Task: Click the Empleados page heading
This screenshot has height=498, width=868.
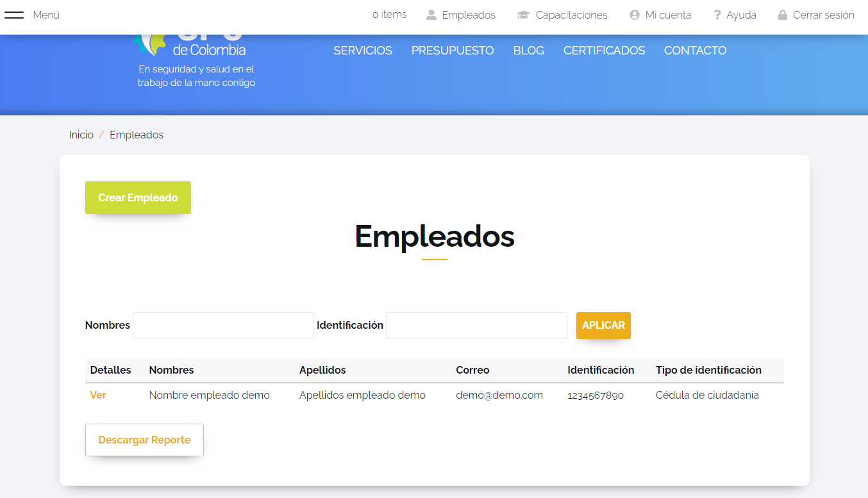Action: 435,237
